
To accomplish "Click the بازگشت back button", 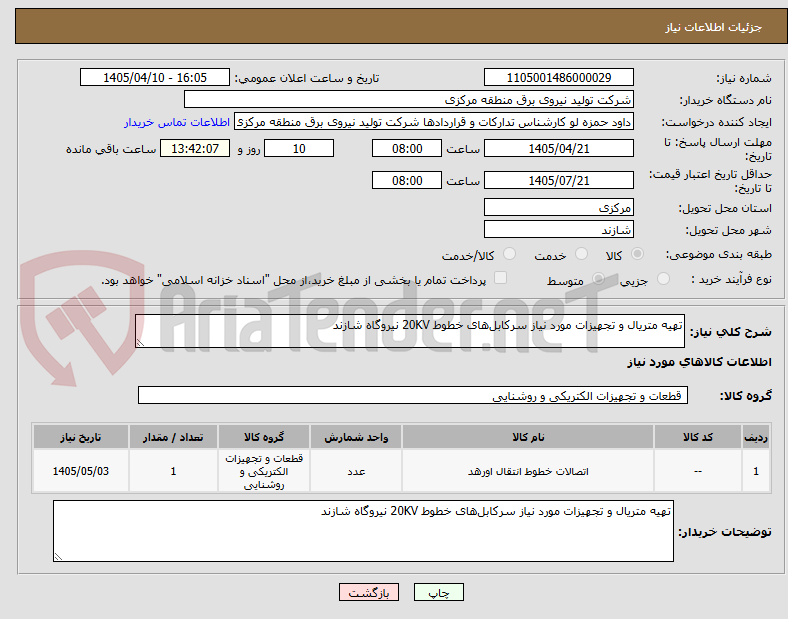I will point(369,592).
